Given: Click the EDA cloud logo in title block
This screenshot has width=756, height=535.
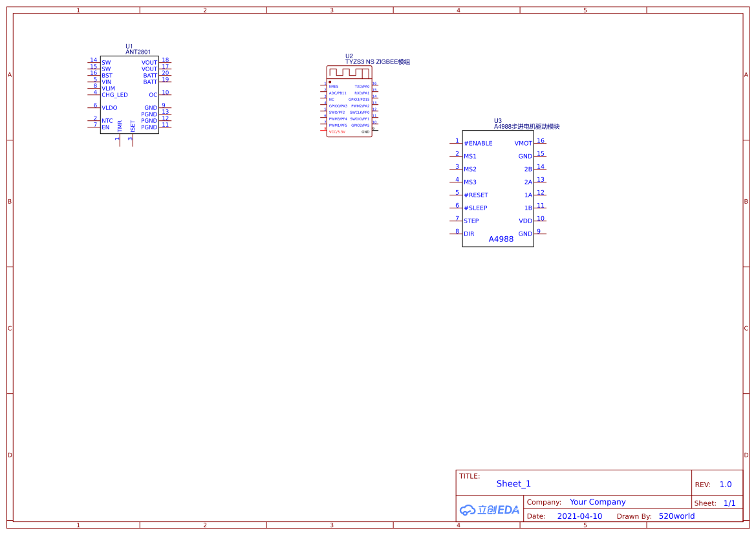Looking at the screenshot, I should 490,510.
